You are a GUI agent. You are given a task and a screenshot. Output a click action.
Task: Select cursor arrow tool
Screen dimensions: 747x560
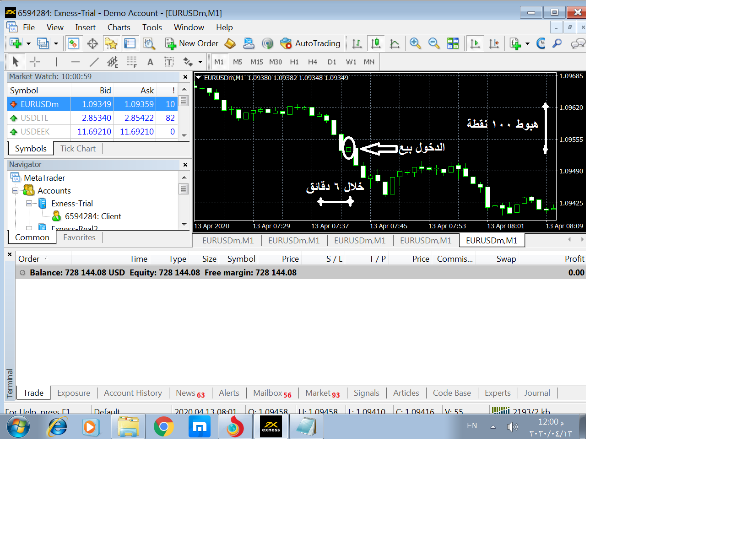click(16, 62)
